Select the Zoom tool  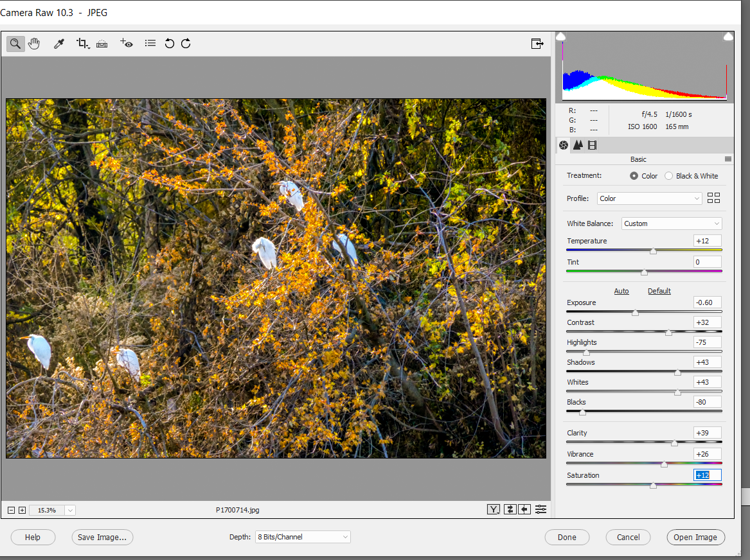(x=15, y=44)
